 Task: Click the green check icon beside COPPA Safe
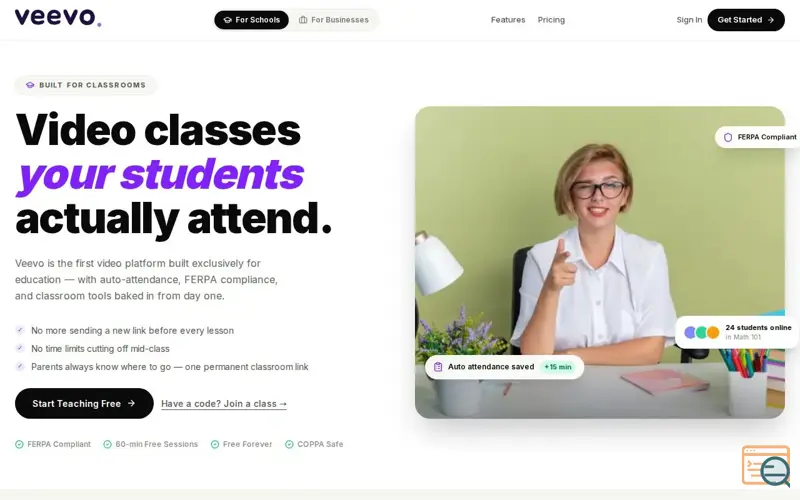289,444
